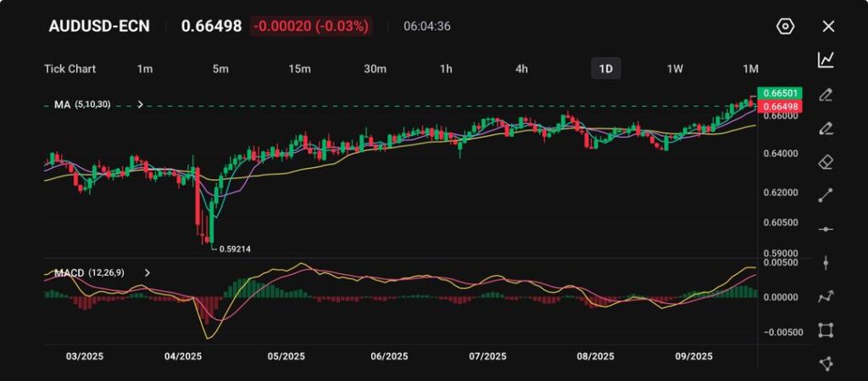Select the triangle polygon node tool
Screen dimensions: 868x381
[x=826, y=363]
